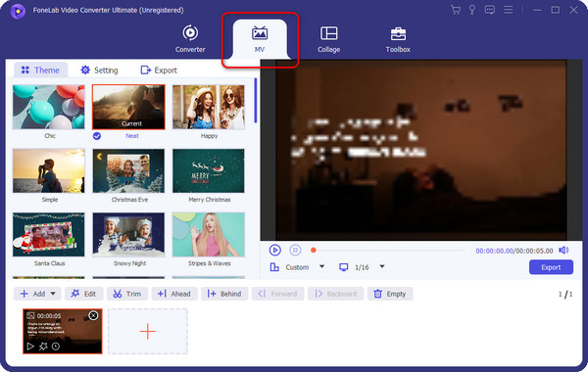Toggle the Neat theme checkmark
Viewport: 588px width, 372px height.
[x=97, y=136]
